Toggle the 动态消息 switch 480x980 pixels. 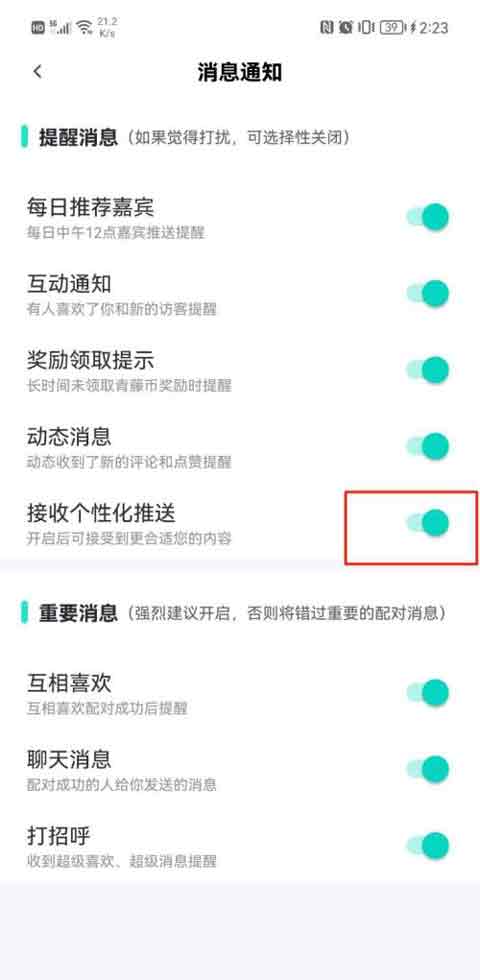click(428, 446)
